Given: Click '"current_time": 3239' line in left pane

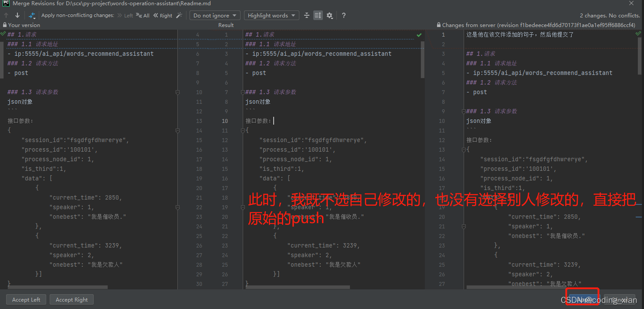Looking at the screenshot, I should tap(86, 246).
